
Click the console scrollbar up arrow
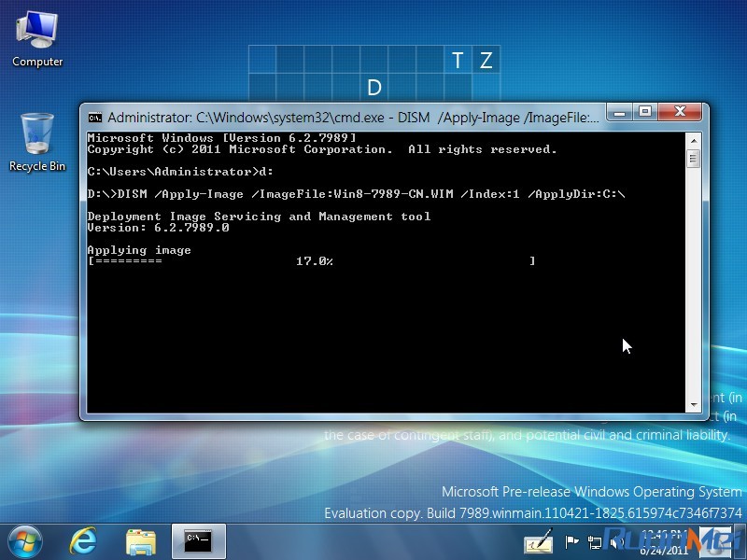pyautogui.click(x=693, y=141)
